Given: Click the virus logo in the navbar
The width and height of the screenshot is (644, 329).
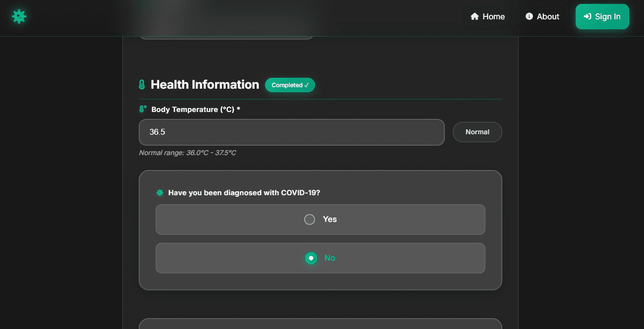Looking at the screenshot, I should click(19, 16).
